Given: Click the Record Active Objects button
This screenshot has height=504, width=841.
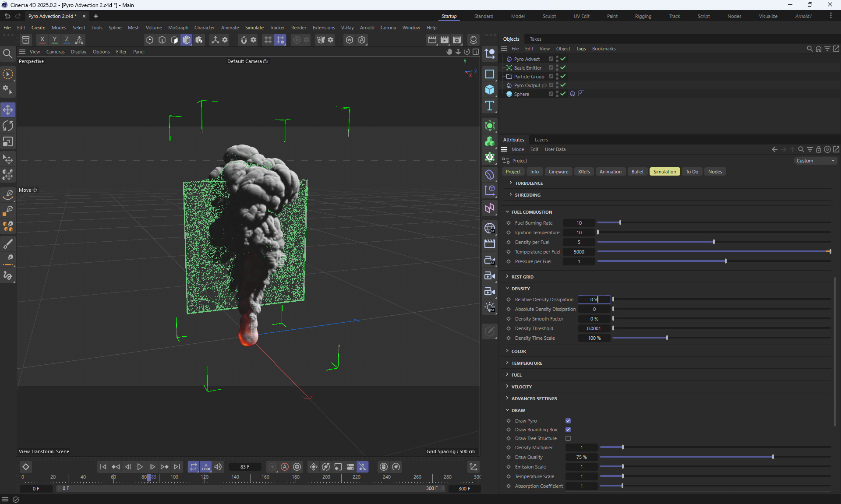Looking at the screenshot, I should point(272,467).
